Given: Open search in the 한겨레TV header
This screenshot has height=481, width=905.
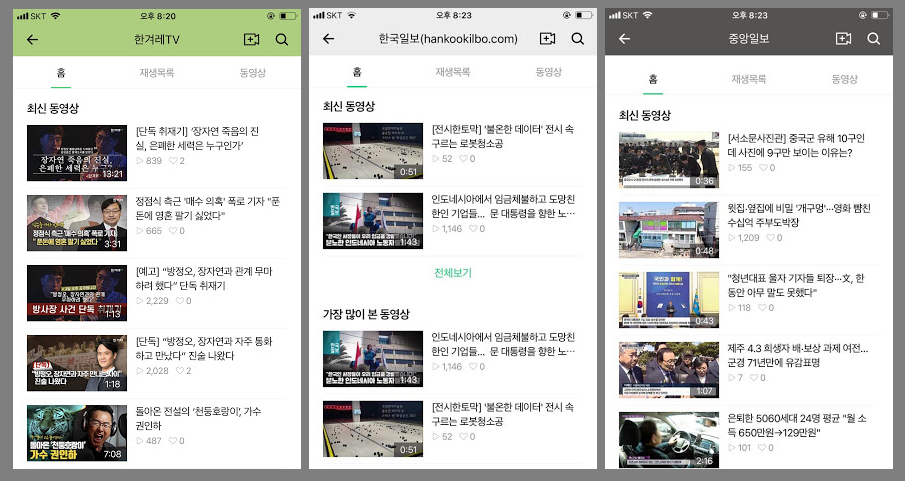Looking at the screenshot, I should point(282,39).
